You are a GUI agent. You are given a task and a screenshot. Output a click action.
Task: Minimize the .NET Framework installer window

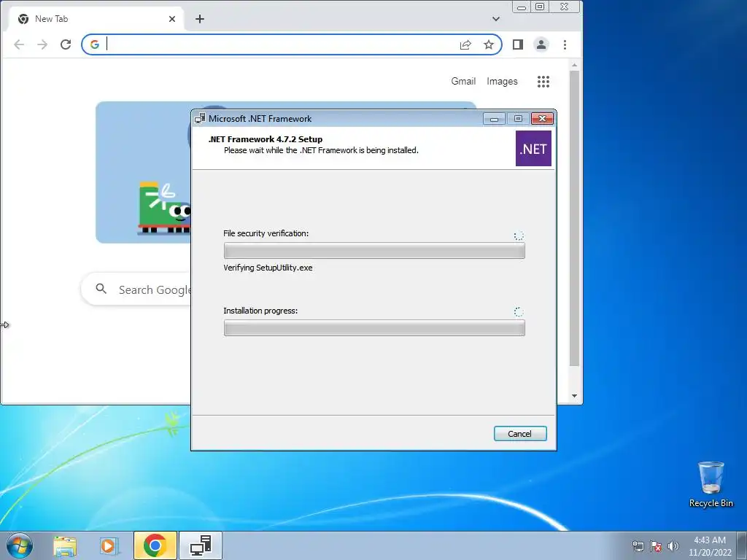494,119
